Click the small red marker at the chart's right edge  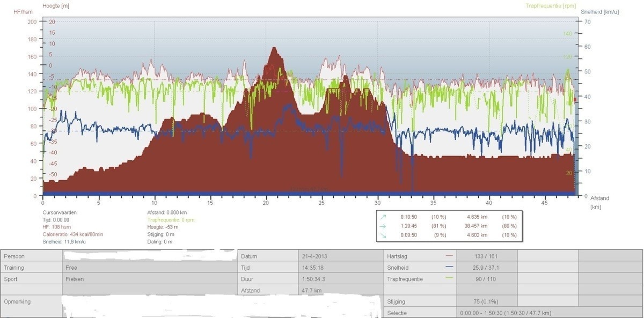coord(575,100)
